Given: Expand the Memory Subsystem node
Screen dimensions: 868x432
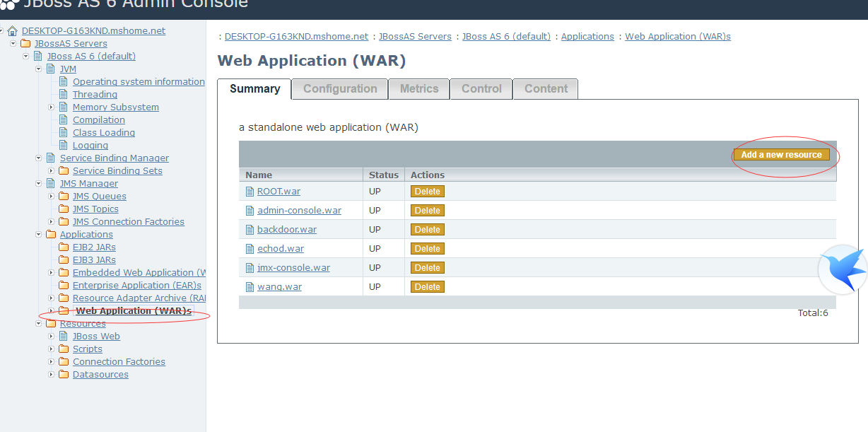Looking at the screenshot, I should (x=52, y=107).
